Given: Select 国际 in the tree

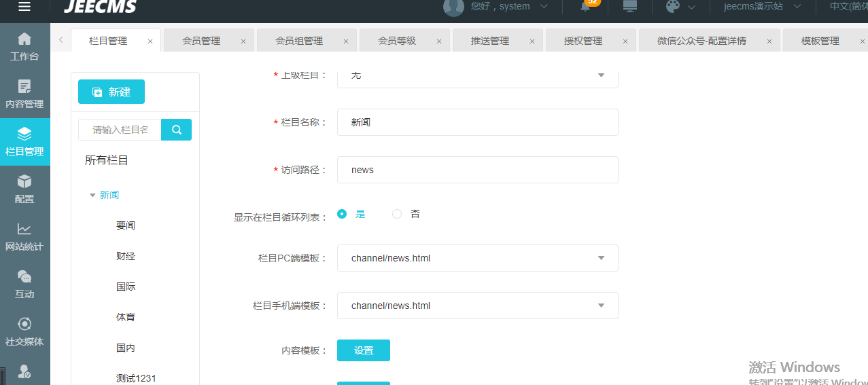Looking at the screenshot, I should 126,287.
